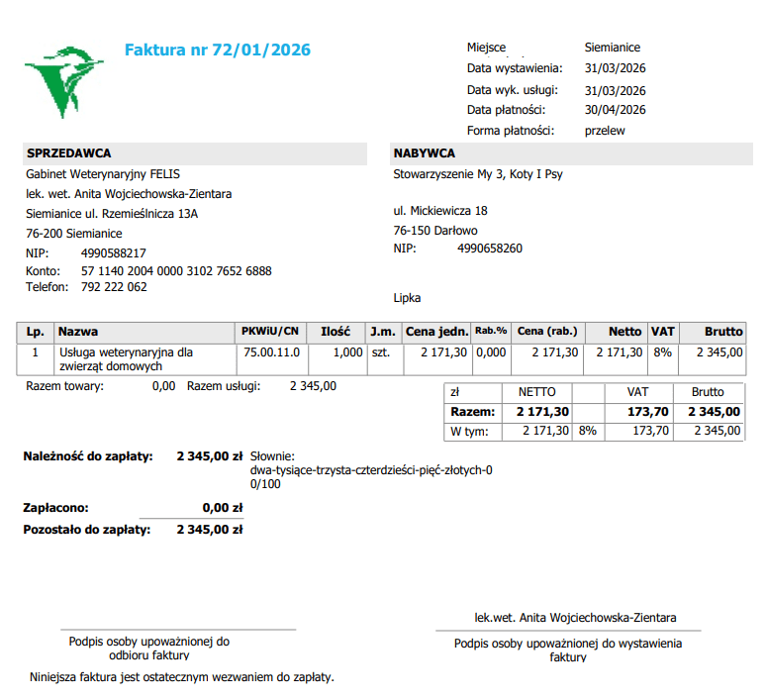Click the payment date 30/04/2026
This screenshot has height=700, width=767.
pyautogui.click(x=616, y=110)
